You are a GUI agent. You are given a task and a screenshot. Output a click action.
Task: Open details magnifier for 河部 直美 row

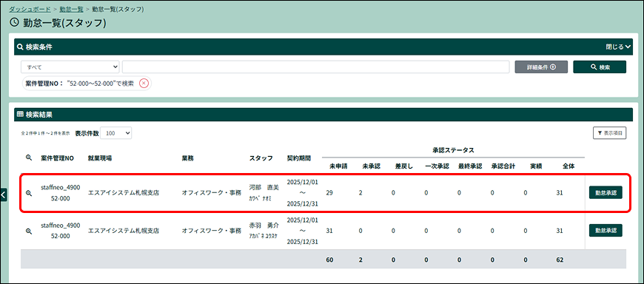[29, 193]
